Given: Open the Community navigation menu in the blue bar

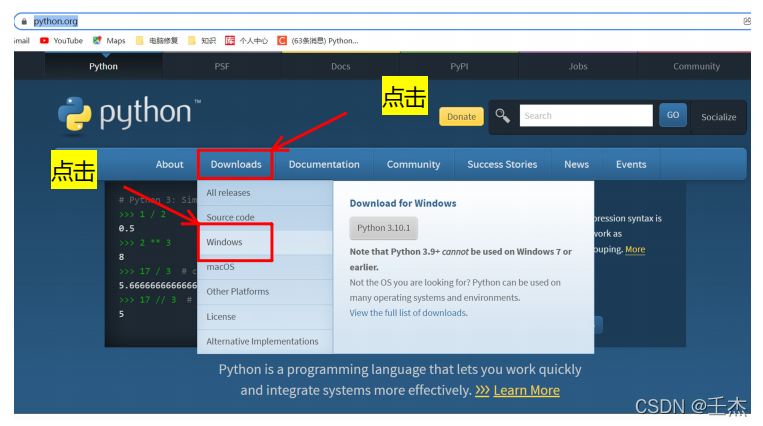Looking at the screenshot, I should pos(414,165).
